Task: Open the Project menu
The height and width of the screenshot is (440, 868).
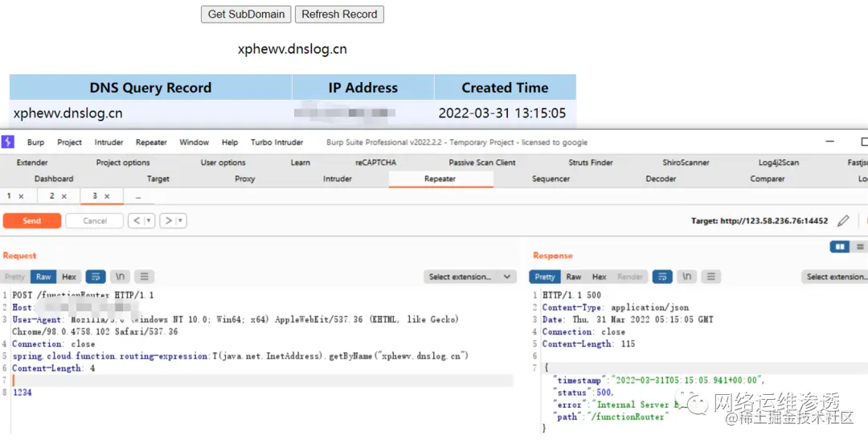Action: click(x=69, y=142)
